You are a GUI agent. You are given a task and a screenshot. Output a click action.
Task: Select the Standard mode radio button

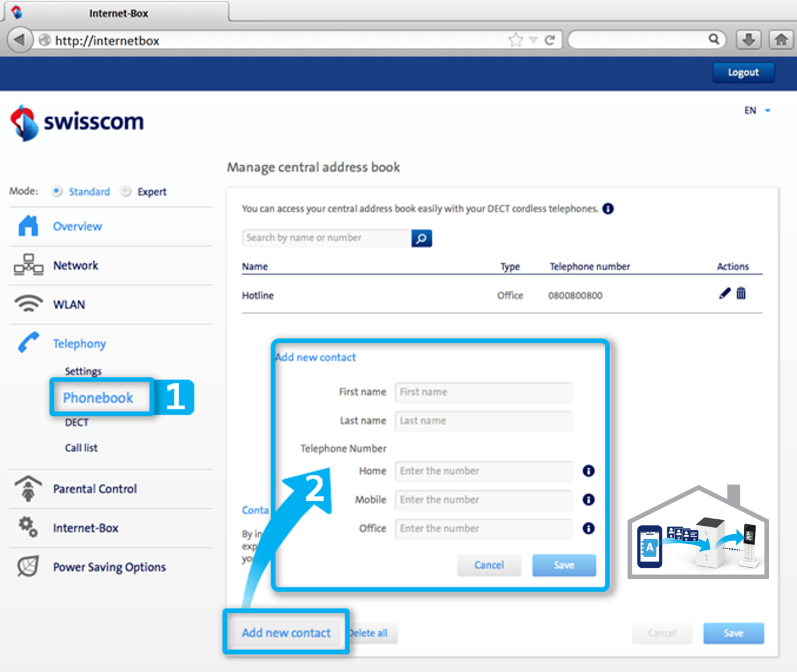tap(57, 191)
